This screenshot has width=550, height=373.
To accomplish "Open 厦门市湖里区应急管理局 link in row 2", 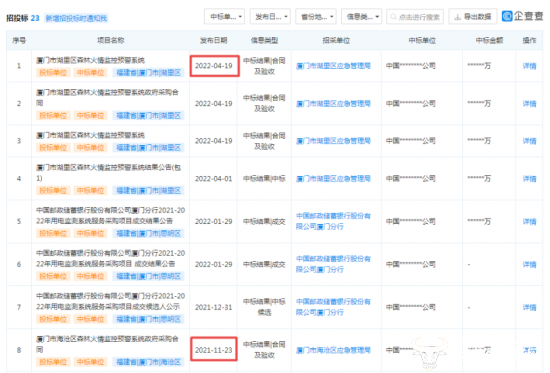I will tap(333, 104).
